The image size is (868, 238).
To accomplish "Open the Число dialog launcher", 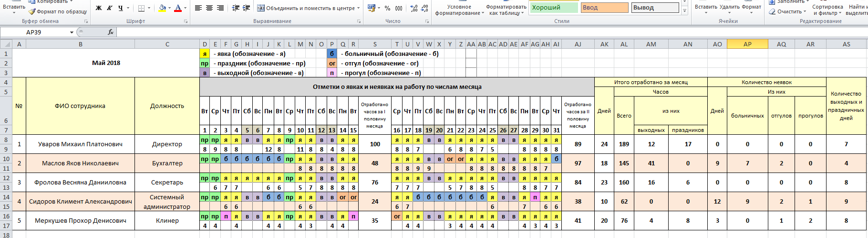I will (x=427, y=22).
